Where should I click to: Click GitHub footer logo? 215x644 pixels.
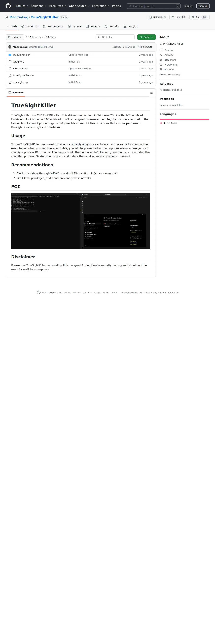click(39, 293)
